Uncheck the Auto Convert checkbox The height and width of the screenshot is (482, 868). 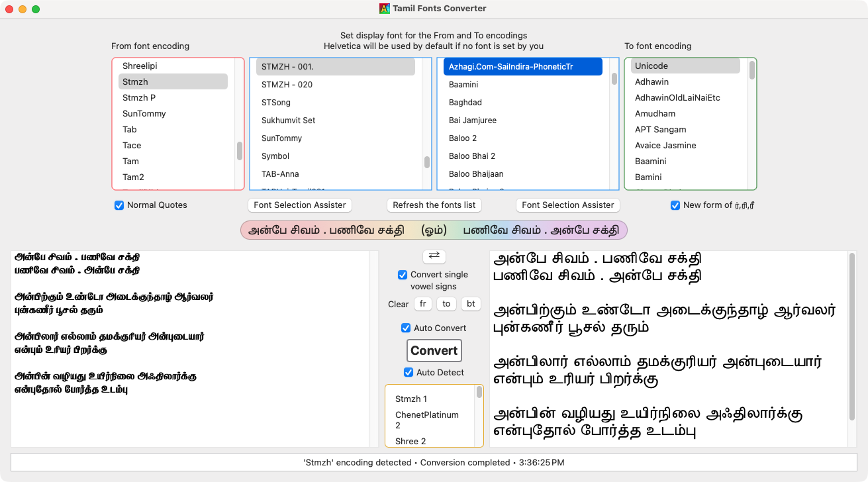point(406,328)
